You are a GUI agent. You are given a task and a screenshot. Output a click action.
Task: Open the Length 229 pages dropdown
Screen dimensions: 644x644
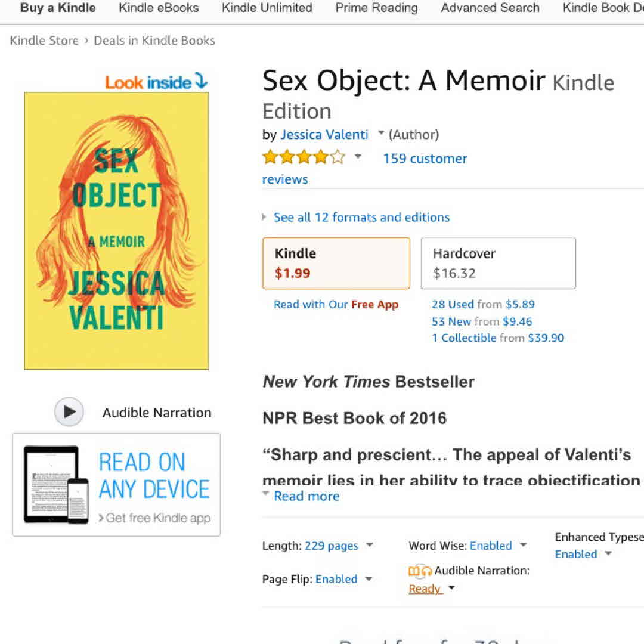click(x=369, y=545)
